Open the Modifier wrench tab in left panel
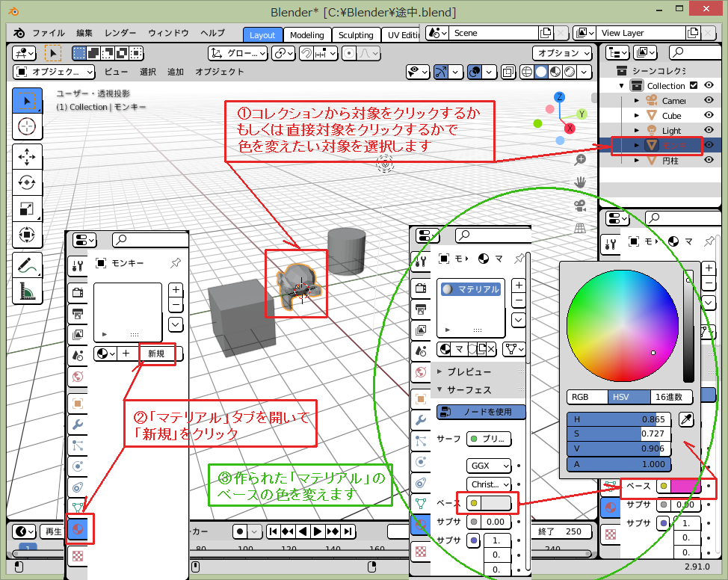The width and height of the screenshot is (728, 580). pos(78,425)
